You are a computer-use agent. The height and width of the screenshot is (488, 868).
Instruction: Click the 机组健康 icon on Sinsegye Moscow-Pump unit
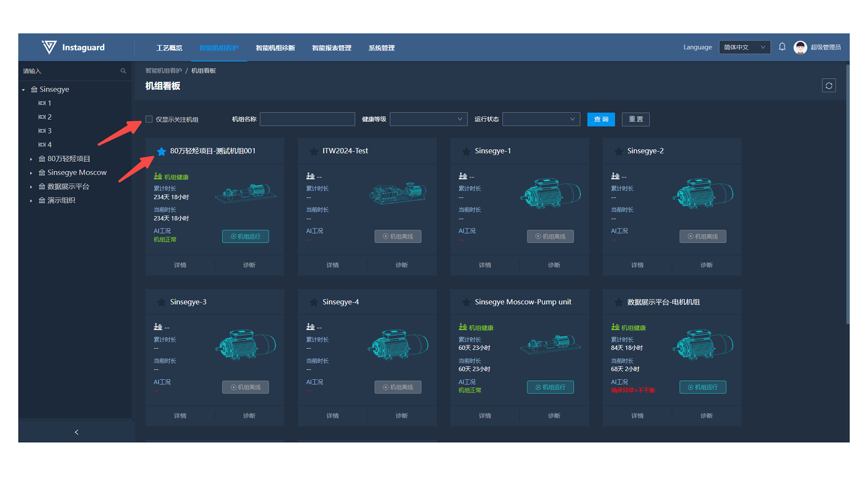pyautogui.click(x=462, y=327)
